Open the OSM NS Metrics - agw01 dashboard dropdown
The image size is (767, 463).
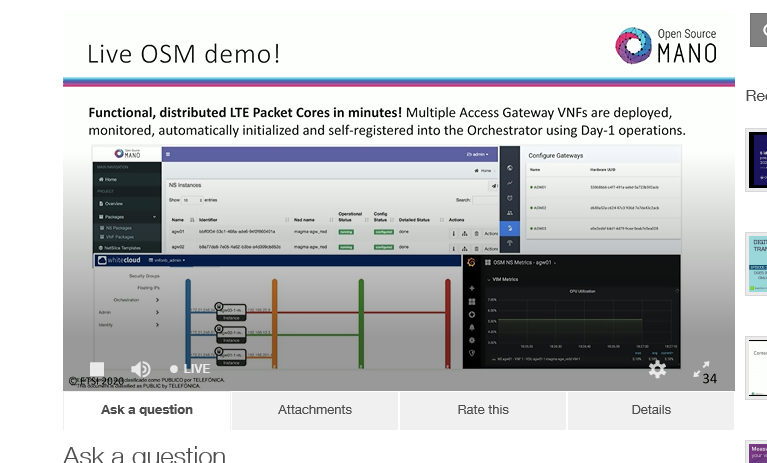(x=520, y=263)
